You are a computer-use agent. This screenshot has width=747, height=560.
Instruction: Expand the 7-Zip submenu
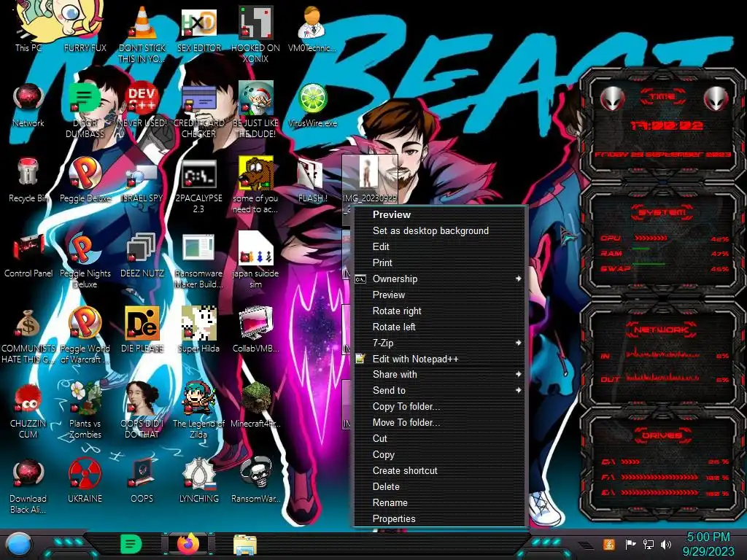(440, 343)
